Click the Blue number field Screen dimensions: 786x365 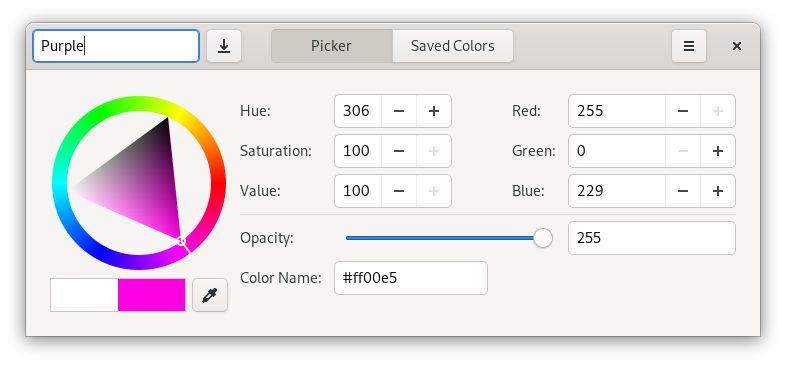click(617, 191)
